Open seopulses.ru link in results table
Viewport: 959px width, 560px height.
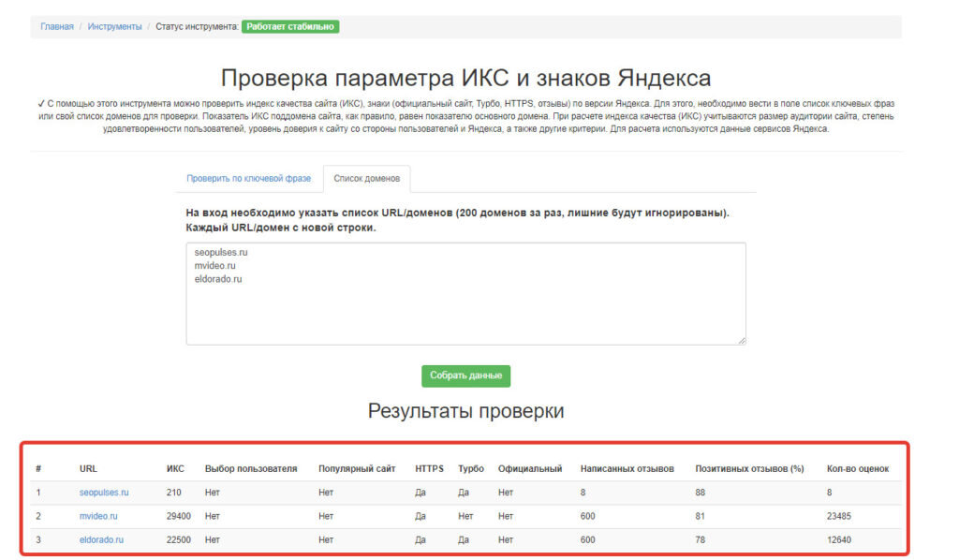104,493
